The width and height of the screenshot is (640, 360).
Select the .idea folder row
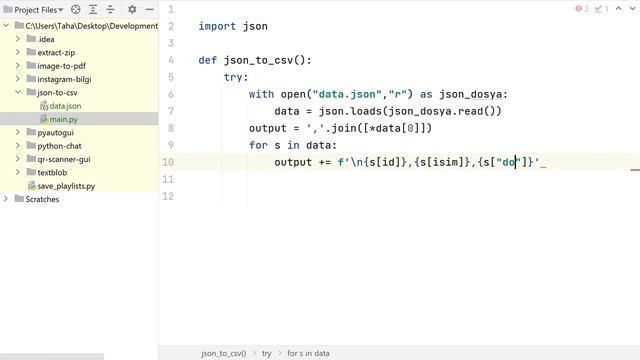click(x=79, y=39)
